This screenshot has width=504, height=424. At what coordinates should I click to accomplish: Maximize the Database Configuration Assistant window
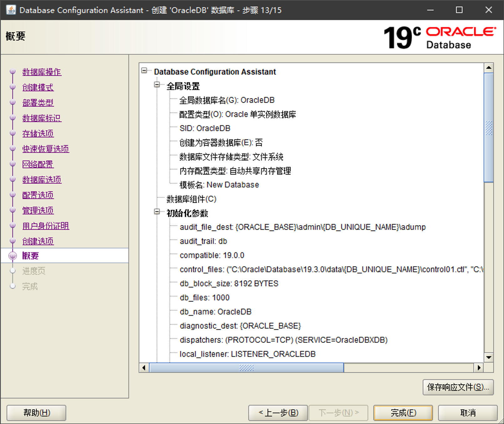(x=459, y=10)
